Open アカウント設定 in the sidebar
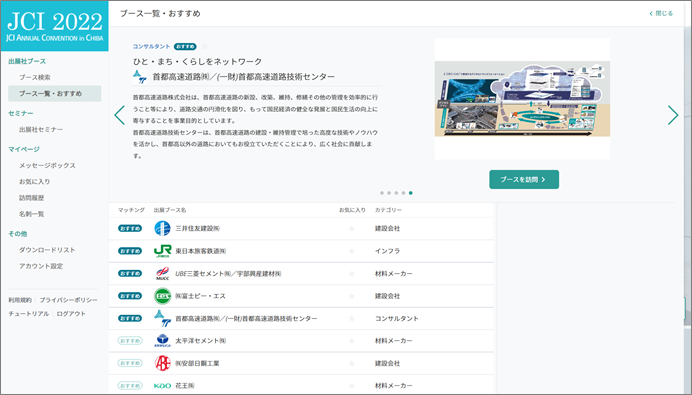692x395 pixels. [41, 266]
